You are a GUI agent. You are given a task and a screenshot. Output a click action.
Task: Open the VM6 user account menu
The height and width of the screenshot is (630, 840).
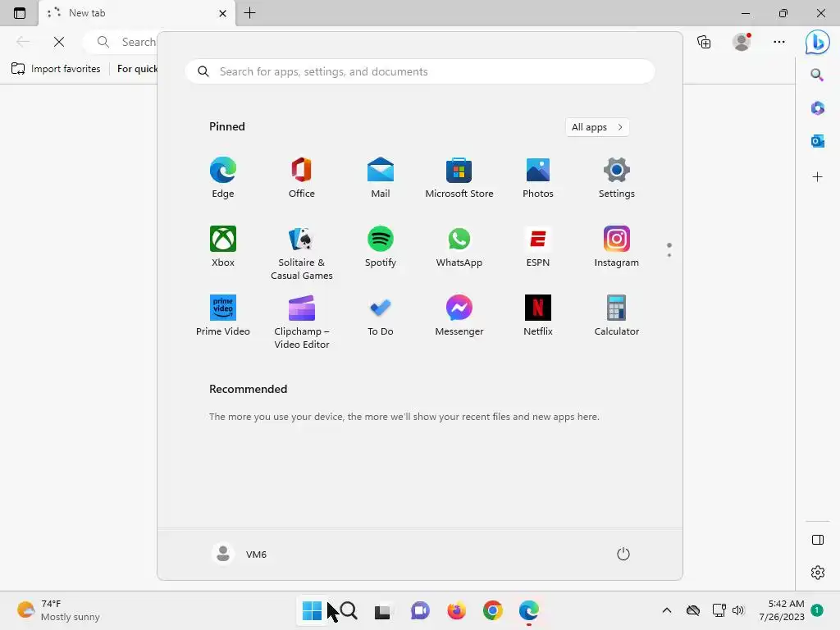(240, 554)
